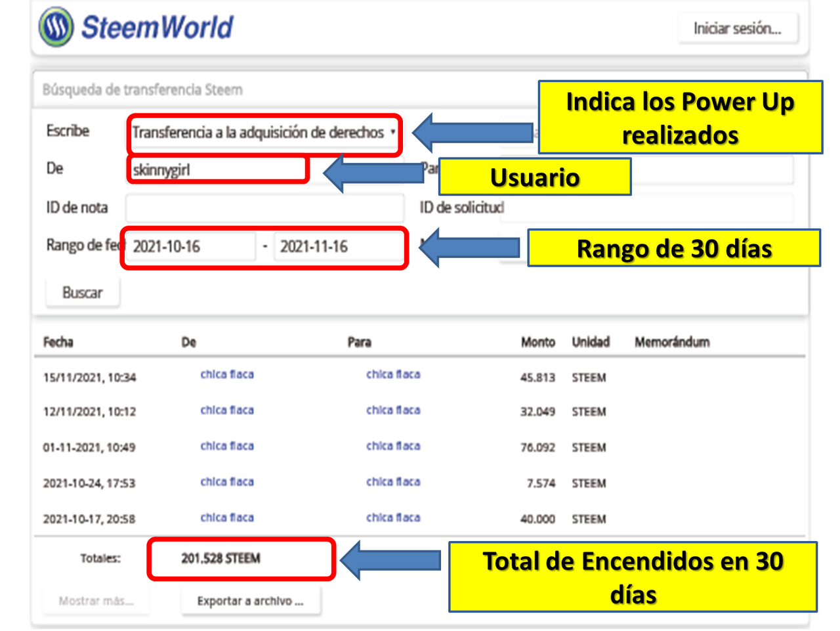The image size is (840, 631).
Task: Select the date text 15/11/2021, 10:34
Action: coord(90,378)
